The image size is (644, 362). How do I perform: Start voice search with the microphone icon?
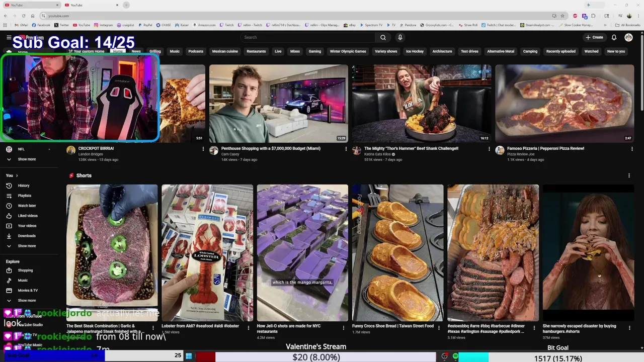click(400, 37)
